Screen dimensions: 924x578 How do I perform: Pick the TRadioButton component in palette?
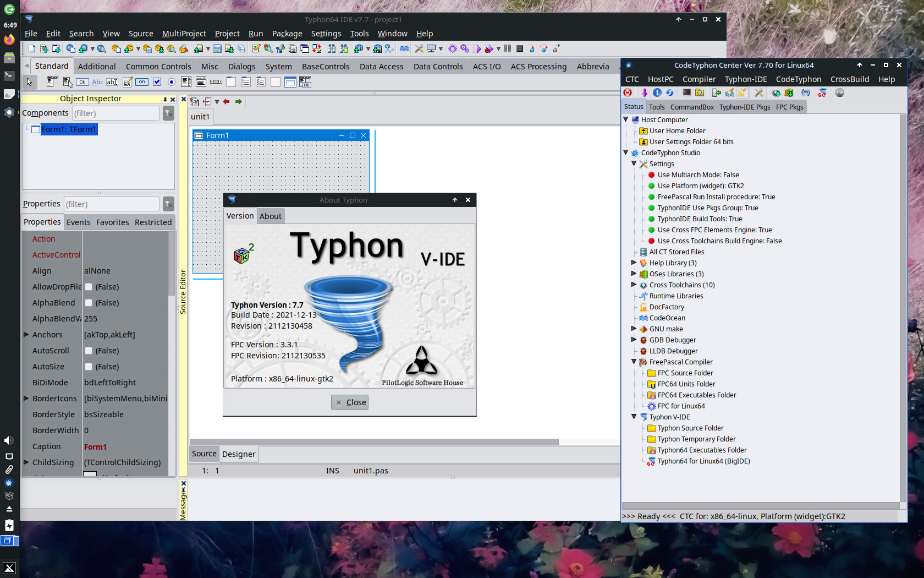pos(172,82)
